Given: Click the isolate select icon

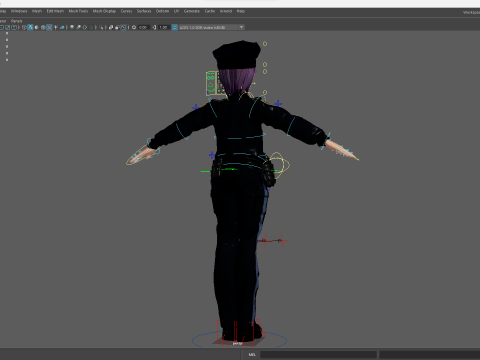Looking at the screenshot, I should [x=101, y=27].
